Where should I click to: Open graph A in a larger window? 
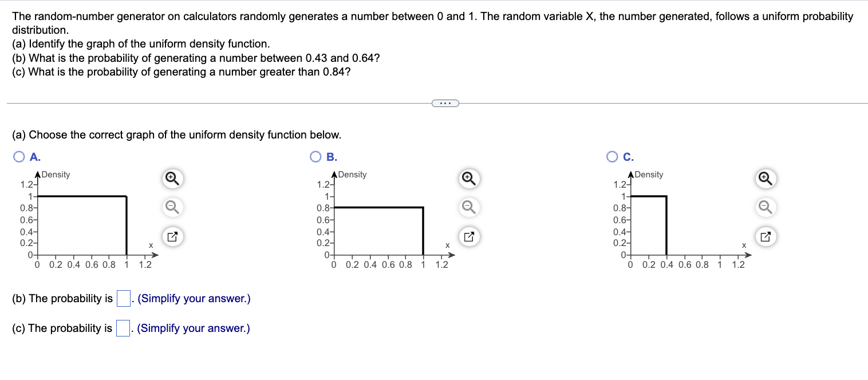click(171, 236)
